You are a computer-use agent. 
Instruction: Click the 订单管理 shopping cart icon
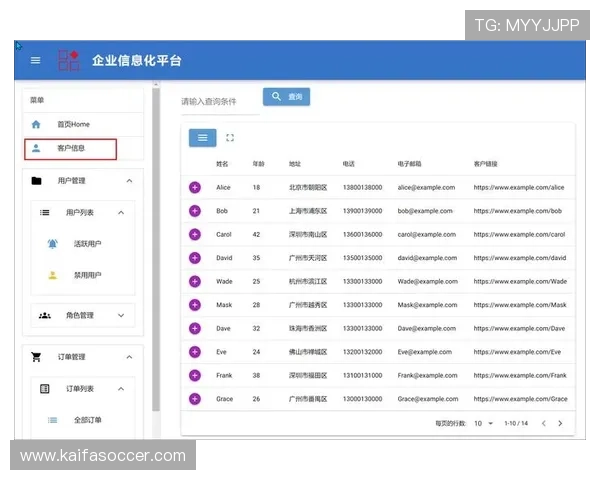click(36, 357)
